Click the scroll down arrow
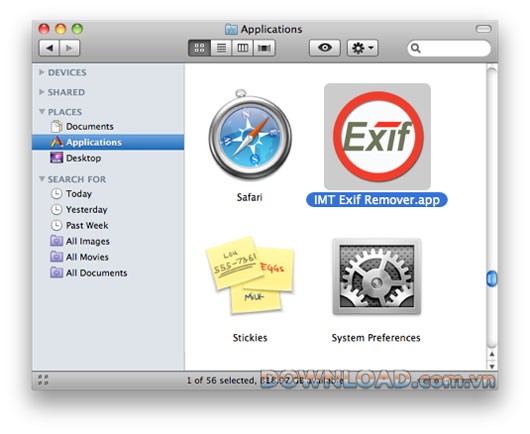Screen dimensions: 530x434 [492, 366]
